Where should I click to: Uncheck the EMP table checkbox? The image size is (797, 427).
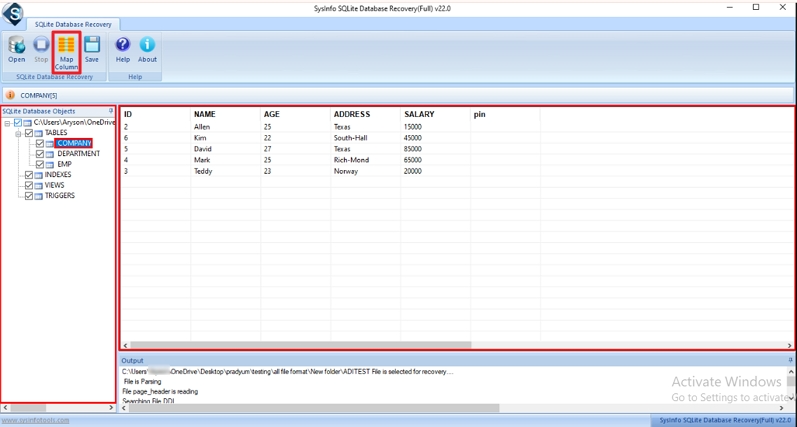pyautogui.click(x=40, y=164)
